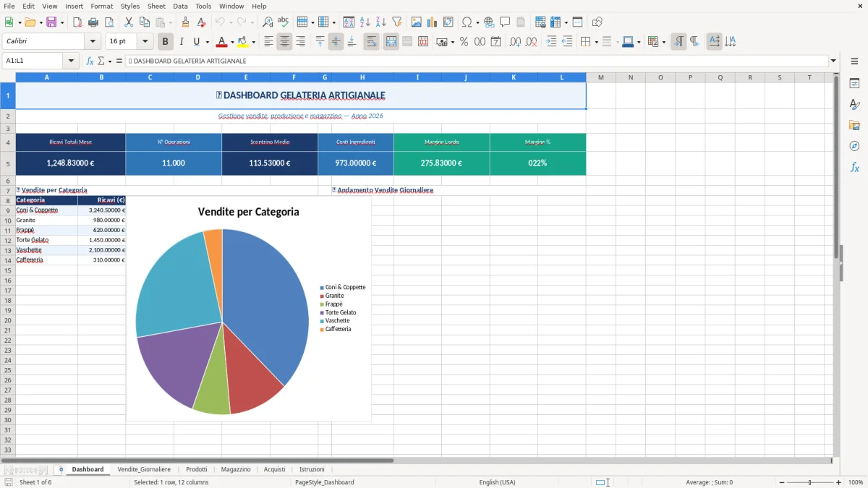Open the Data menu
Viewport: 868px width, 488px height.
180,6
